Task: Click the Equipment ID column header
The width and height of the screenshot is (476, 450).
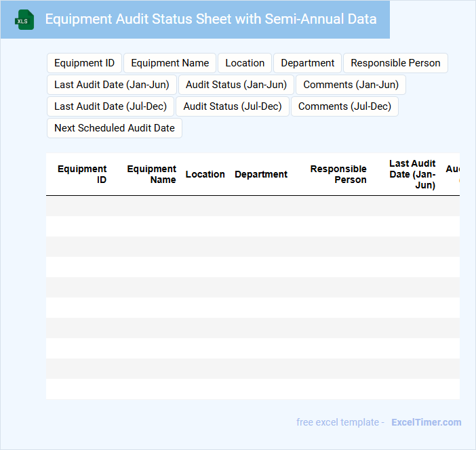Action: (x=82, y=174)
